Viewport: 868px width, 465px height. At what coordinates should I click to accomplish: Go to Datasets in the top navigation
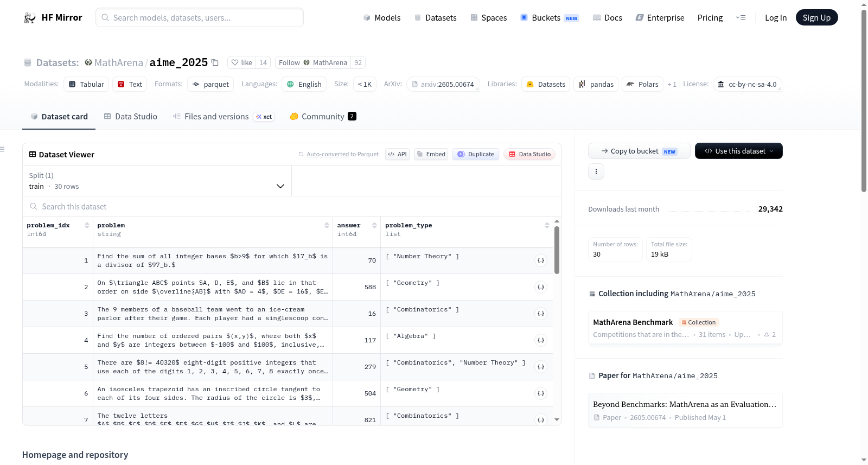coord(436,18)
